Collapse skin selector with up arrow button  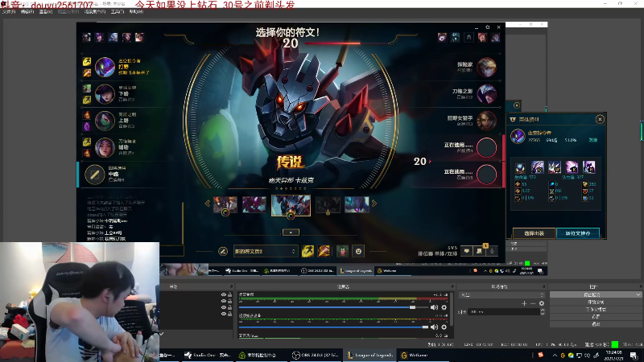click(x=291, y=232)
